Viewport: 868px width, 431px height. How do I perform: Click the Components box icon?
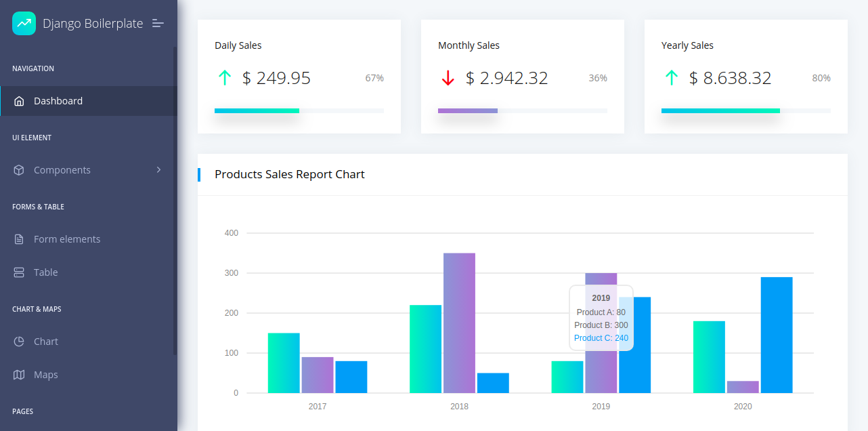tap(19, 170)
